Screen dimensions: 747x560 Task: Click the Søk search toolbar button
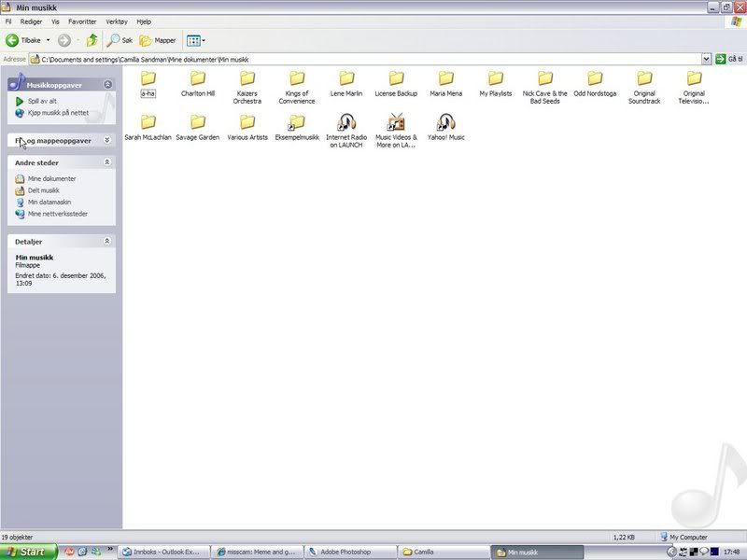pyautogui.click(x=120, y=40)
